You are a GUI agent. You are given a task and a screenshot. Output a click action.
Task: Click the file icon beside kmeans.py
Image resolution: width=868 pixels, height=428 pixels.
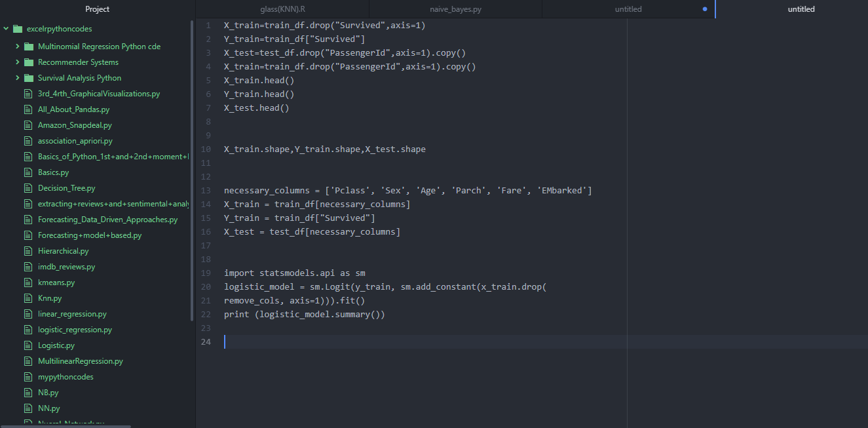(x=28, y=282)
